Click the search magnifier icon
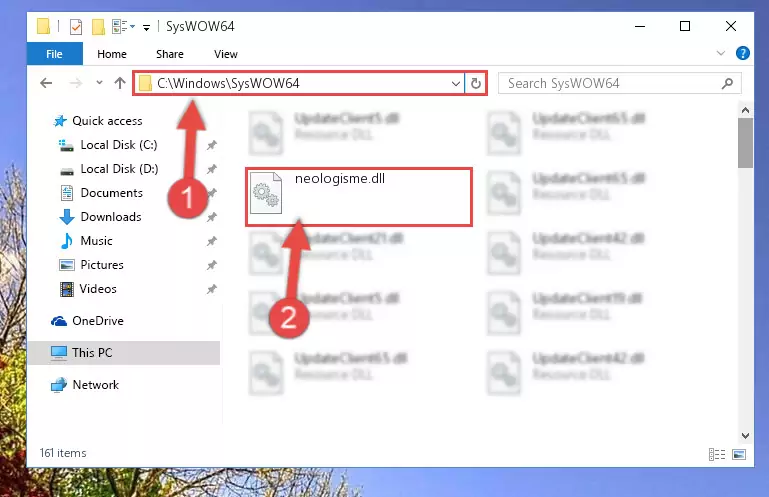Screen dimensions: 769x497 coord(727,83)
